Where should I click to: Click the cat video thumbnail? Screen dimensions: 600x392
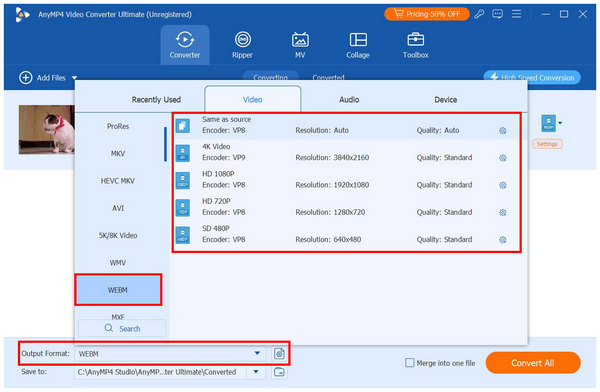click(47, 130)
